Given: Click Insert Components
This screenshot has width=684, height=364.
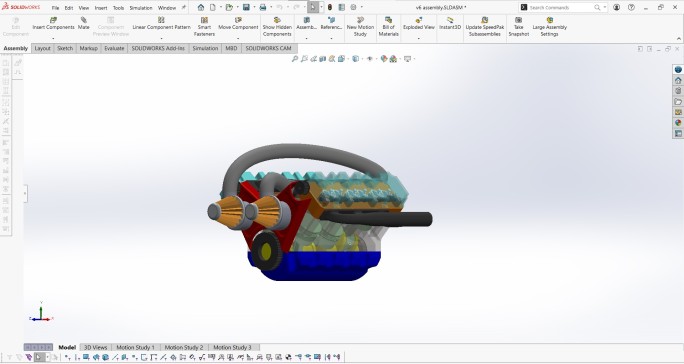Looking at the screenshot, I should 53,24.
